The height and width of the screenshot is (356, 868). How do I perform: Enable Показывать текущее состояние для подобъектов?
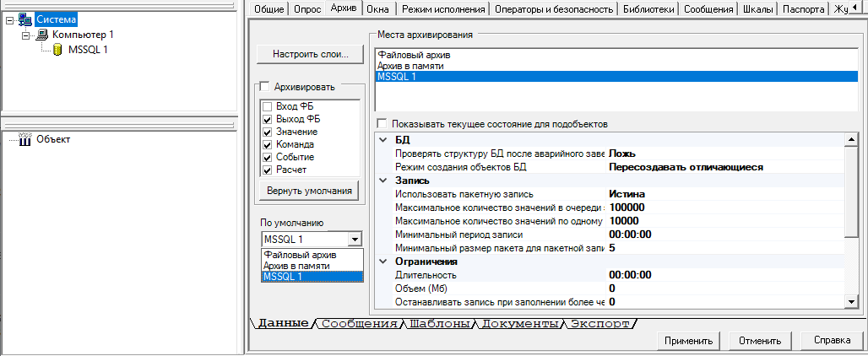tap(381, 124)
